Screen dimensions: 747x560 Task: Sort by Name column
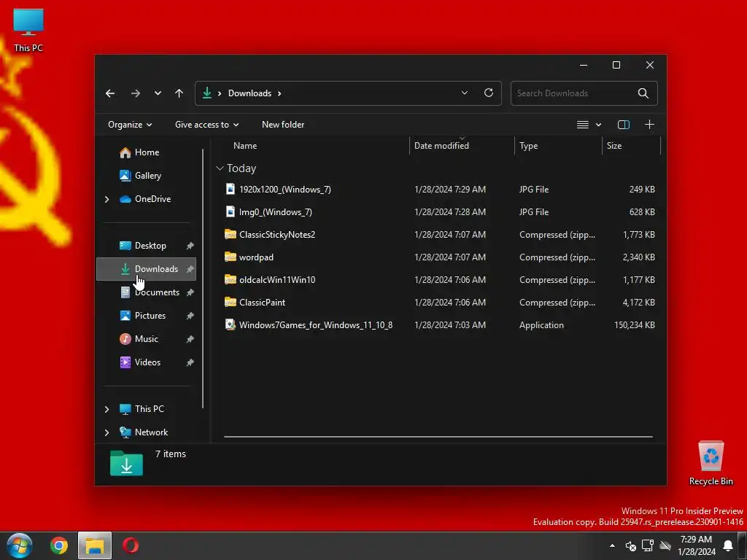[x=245, y=146]
